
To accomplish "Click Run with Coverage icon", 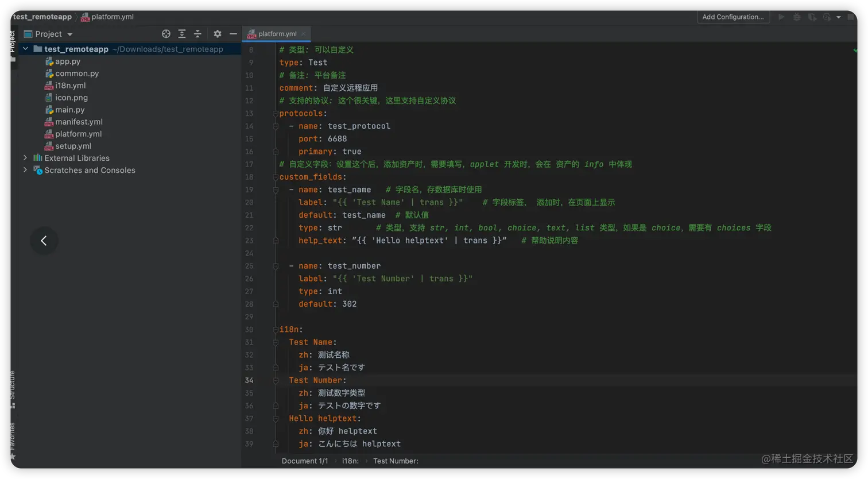I will click(812, 17).
